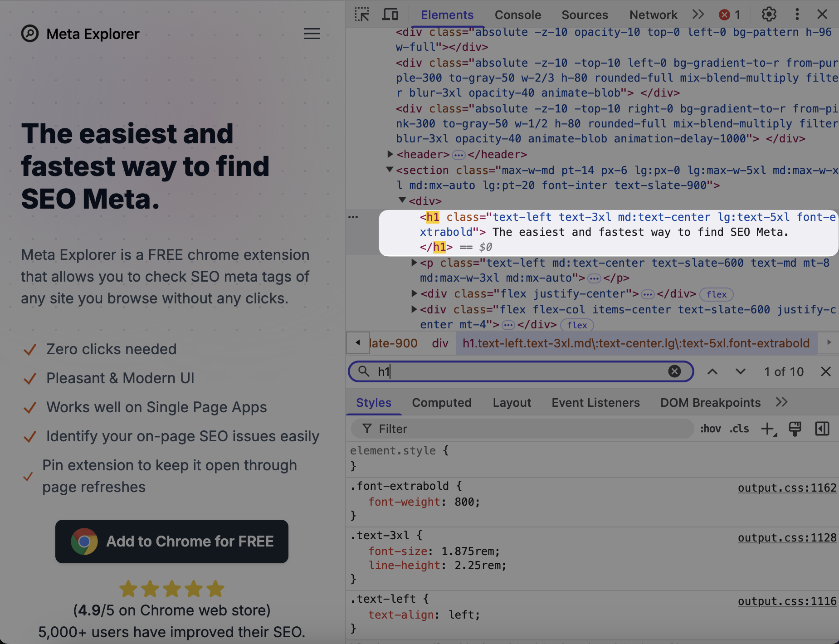839x644 pixels.
Task: Go to the next search result
Action: click(x=741, y=372)
